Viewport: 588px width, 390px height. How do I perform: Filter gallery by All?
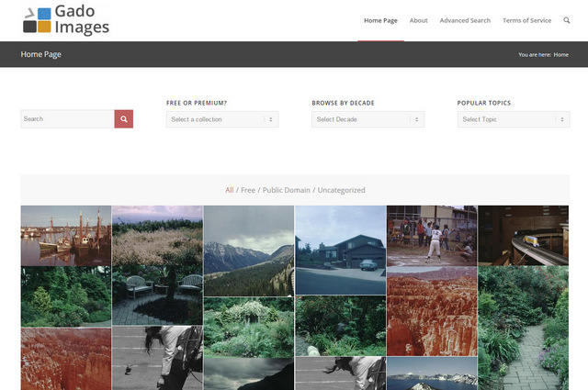click(229, 190)
